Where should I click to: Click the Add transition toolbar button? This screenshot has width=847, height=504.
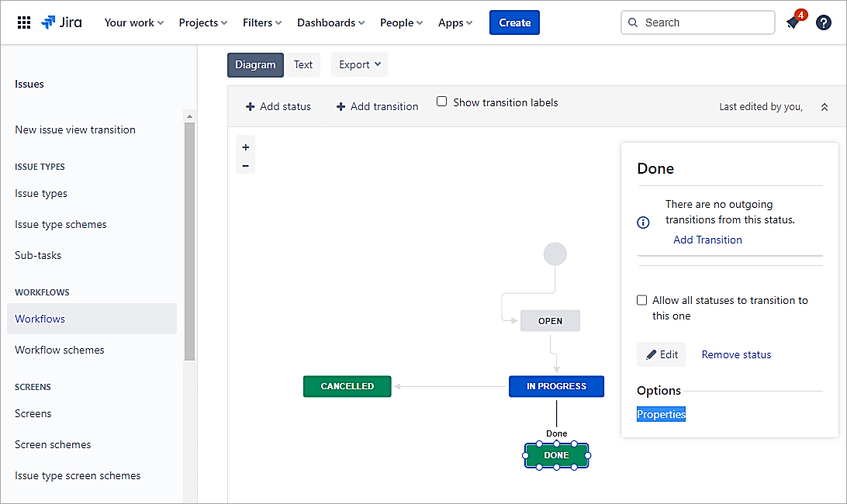(377, 106)
